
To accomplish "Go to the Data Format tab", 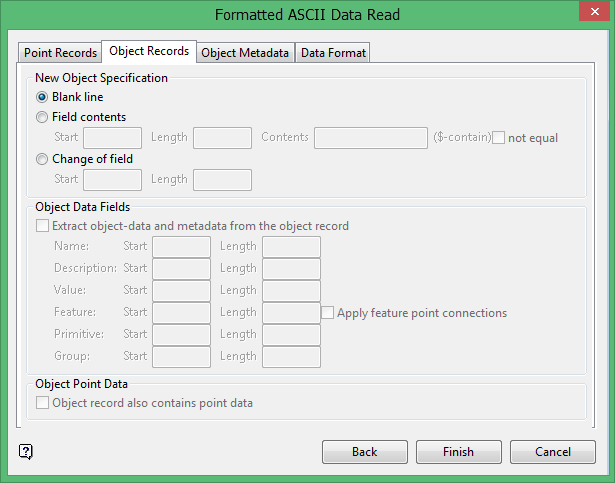I will pyautogui.click(x=333, y=52).
